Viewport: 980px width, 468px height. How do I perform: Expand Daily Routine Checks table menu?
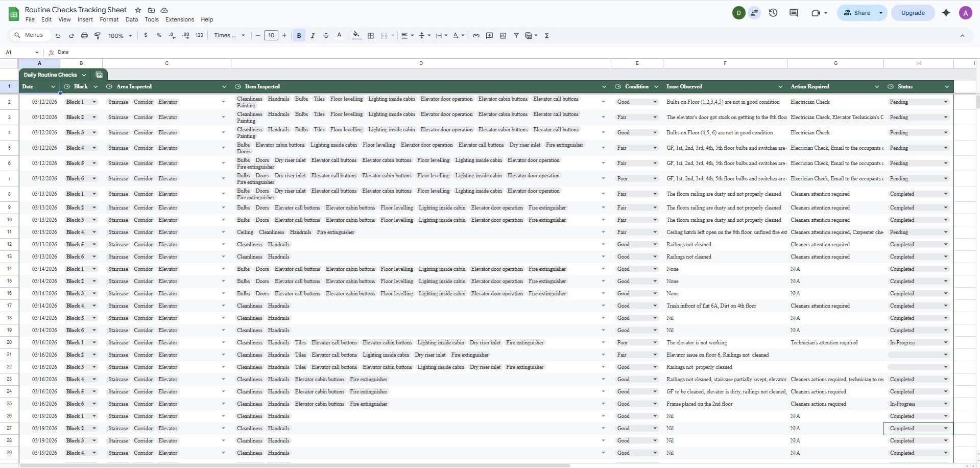[x=84, y=75]
